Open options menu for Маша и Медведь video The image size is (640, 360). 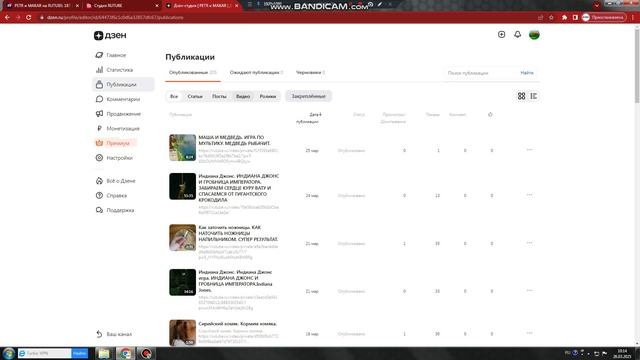click(529, 150)
